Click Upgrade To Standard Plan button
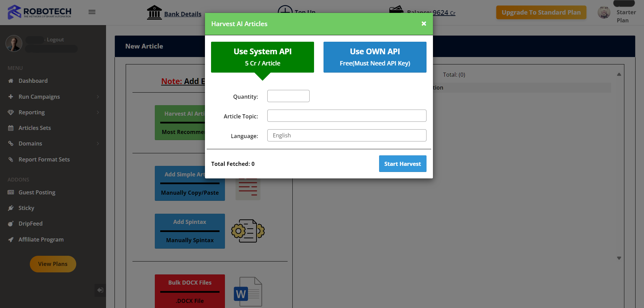The height and width of the screenshot is (308, 644). coord(541,13)
